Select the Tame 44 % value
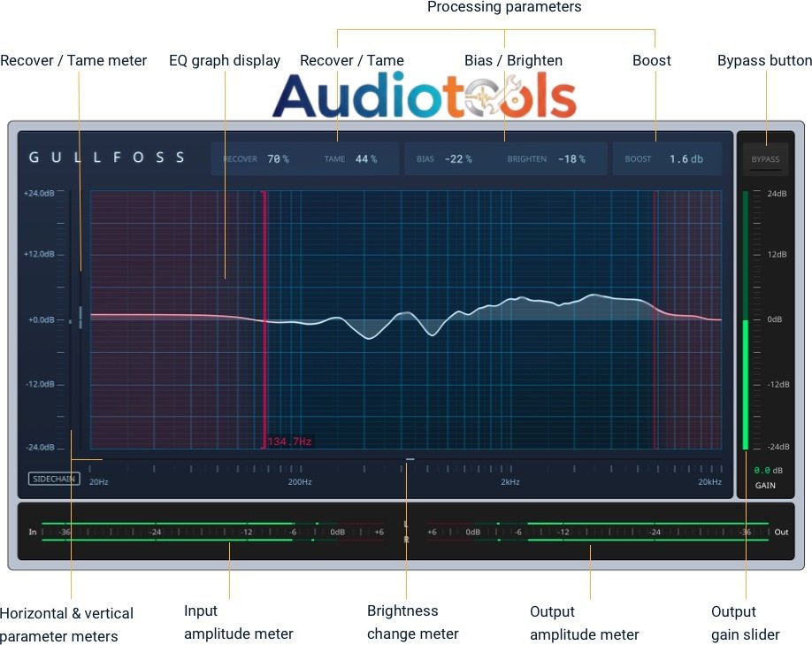 pyautogui.click(x=366, y=159)
